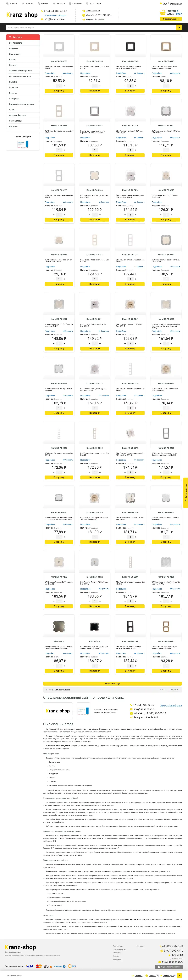Click the Telegram ShopMSK4 icon in header
188x980 pixels.
tap(84, 19)
